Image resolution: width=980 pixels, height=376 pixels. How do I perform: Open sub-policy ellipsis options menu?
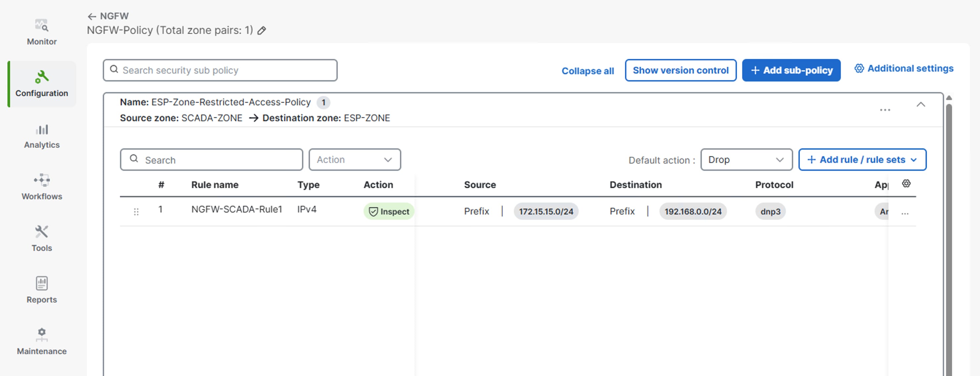(885, 110)
